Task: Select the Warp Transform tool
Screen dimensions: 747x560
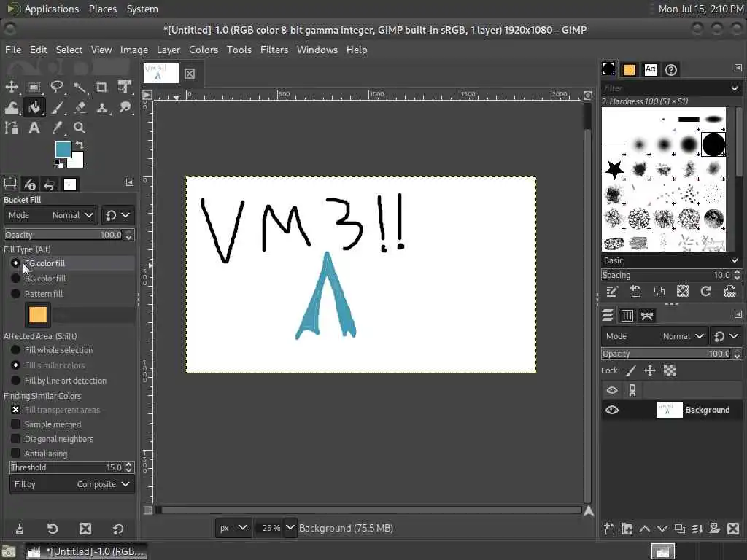Action: point(12,108)
